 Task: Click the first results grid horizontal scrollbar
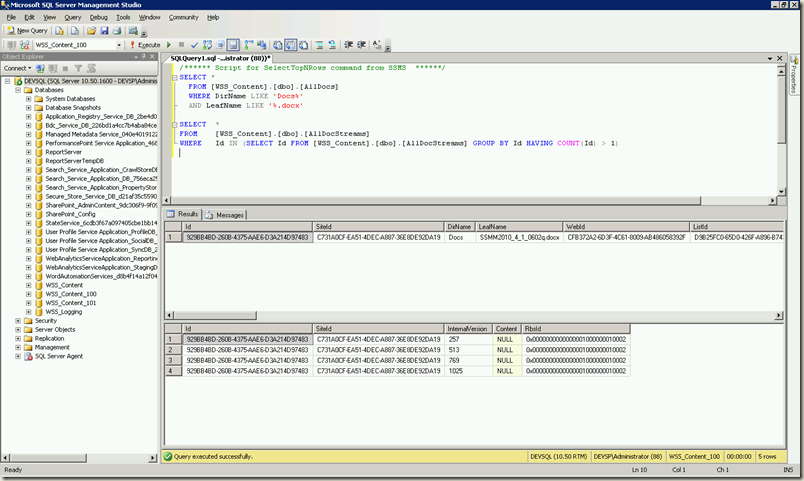[215, 315]
